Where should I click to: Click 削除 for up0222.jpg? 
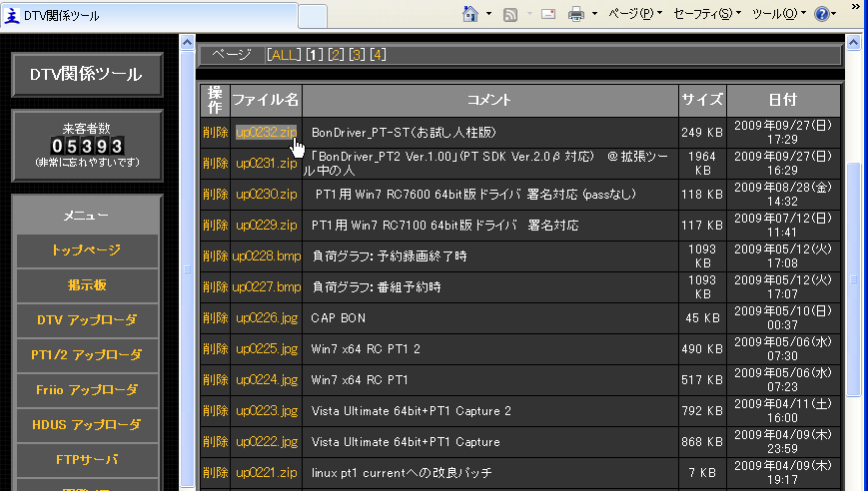pyautogui.click(x=216, y=442)
